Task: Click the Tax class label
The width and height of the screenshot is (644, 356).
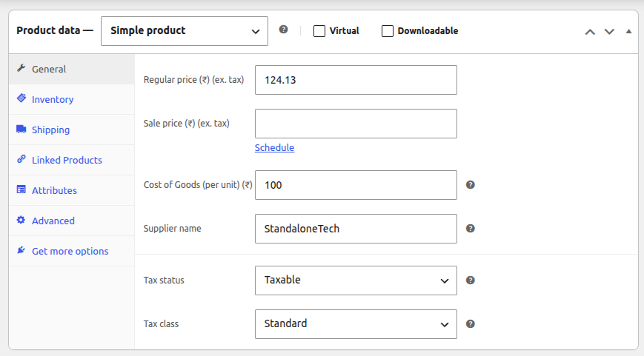Action: tap(161, 323)
